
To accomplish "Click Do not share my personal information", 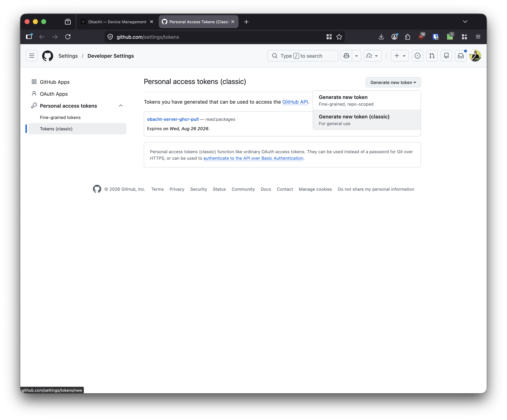I will pos(376,189).
